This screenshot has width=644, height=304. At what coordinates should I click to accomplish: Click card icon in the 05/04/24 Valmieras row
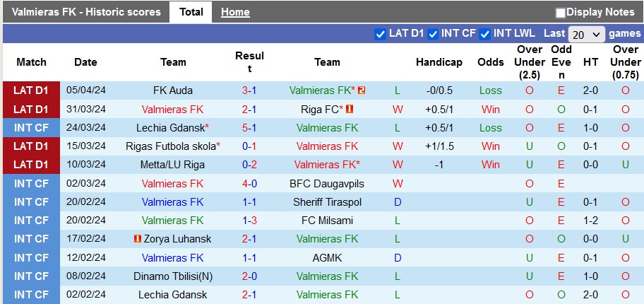[362, 90]
